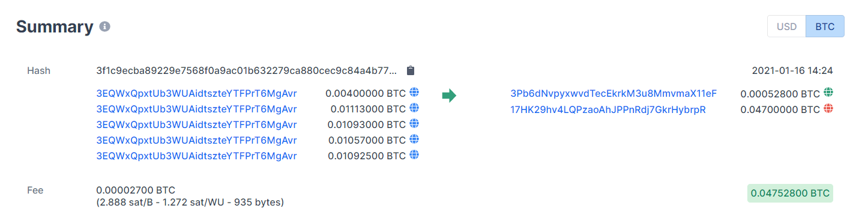Click globe icon beside 0.01092500 BTC input
This screenshot has height=223, width=868.
[x=414, y=155]
